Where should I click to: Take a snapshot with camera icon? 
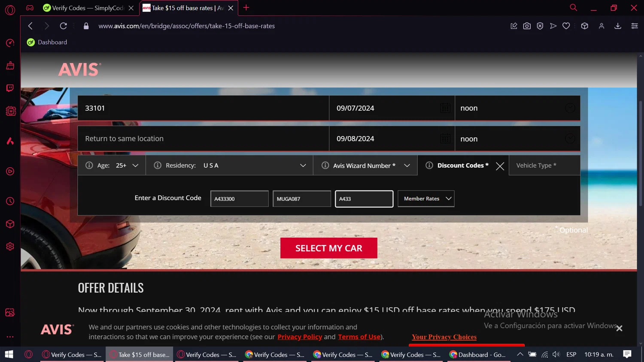click(527, 26)
